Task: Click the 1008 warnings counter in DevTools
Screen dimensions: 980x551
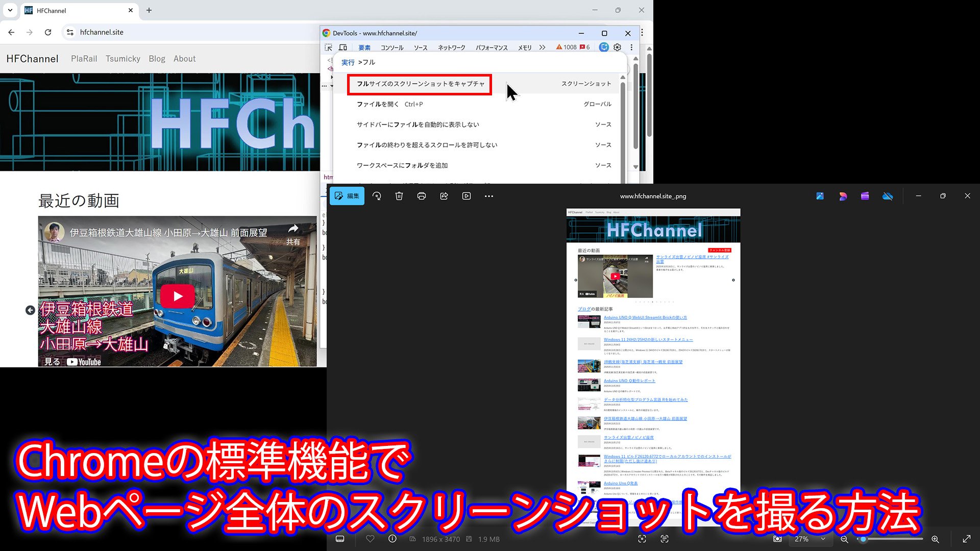Action: (566, 47)
